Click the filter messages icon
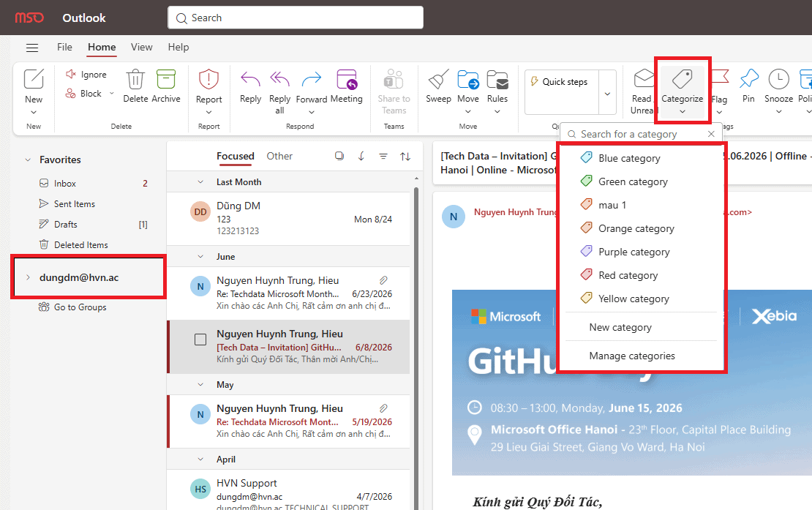 383,156
